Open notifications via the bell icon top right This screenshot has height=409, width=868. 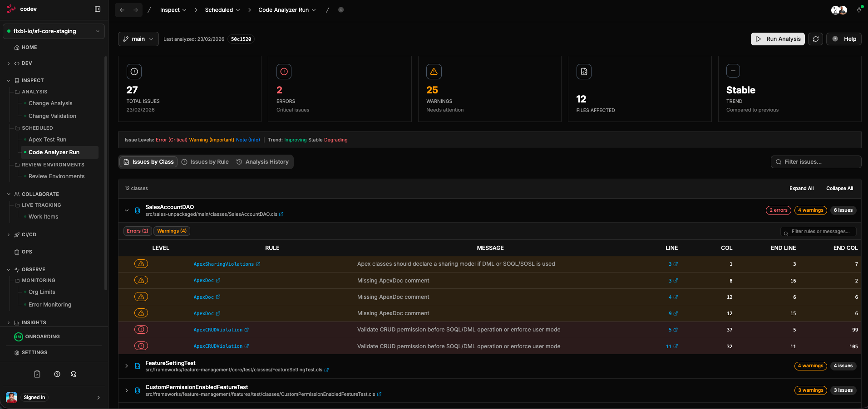point(859,10)
